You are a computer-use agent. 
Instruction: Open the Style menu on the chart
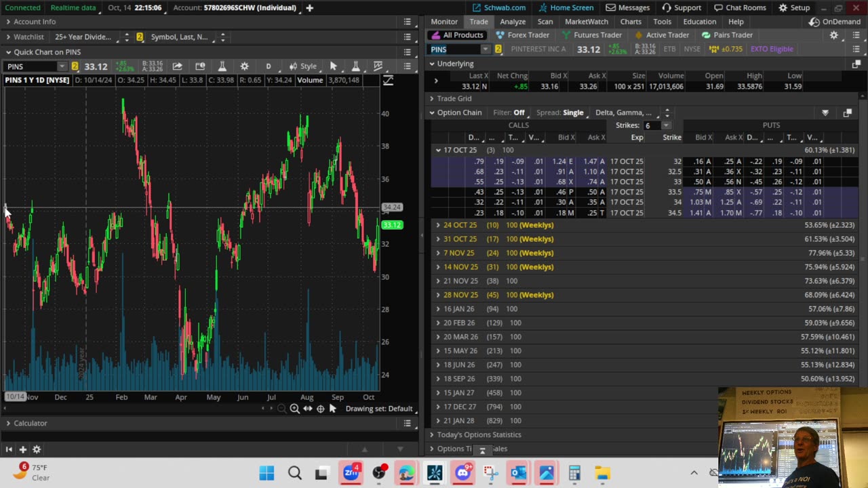click(303, 66)
